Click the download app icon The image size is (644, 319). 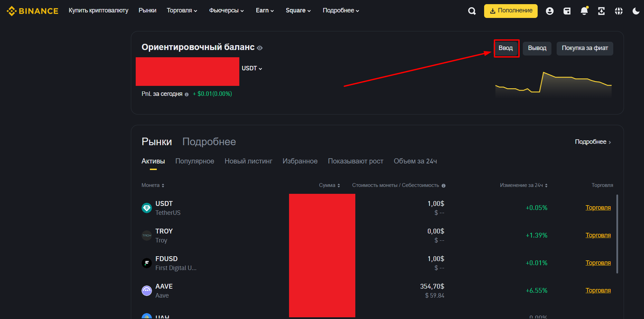coord(602,11)
